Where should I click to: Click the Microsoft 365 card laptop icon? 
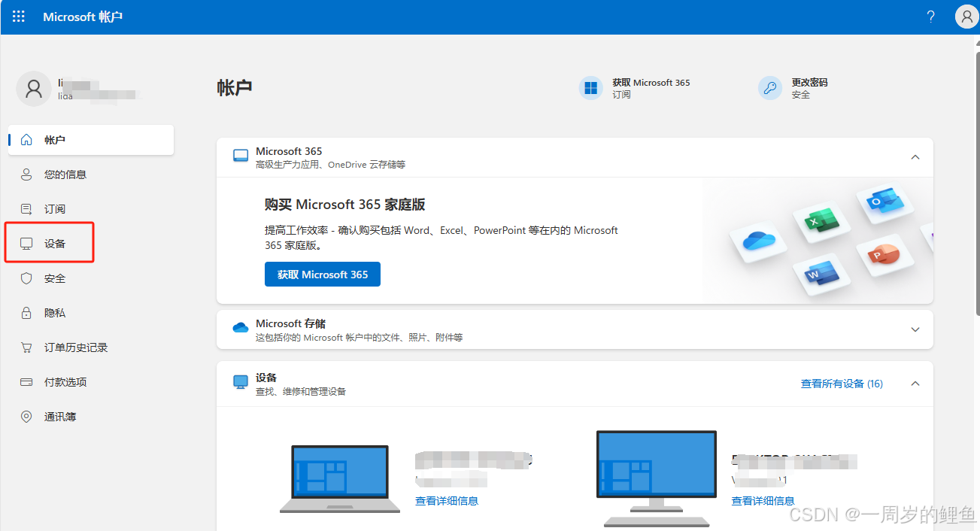click(x=241, y=156)
